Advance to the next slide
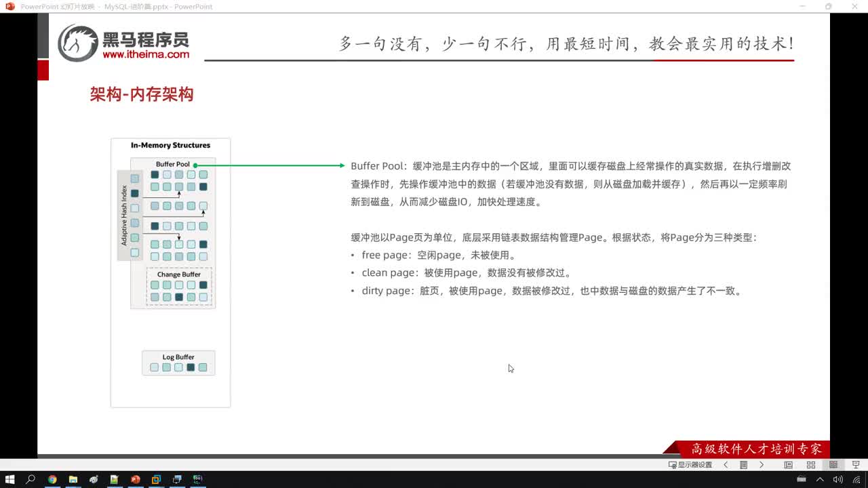 (762, 465)
